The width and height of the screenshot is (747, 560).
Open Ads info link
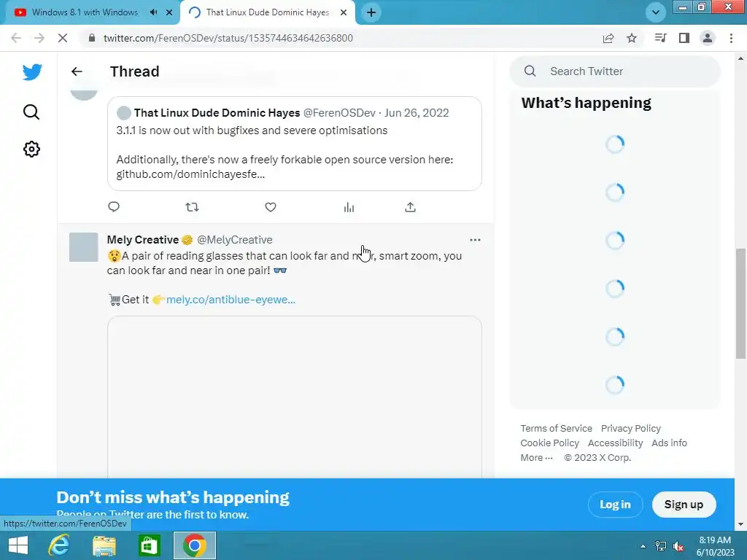[x=670, y=443]
